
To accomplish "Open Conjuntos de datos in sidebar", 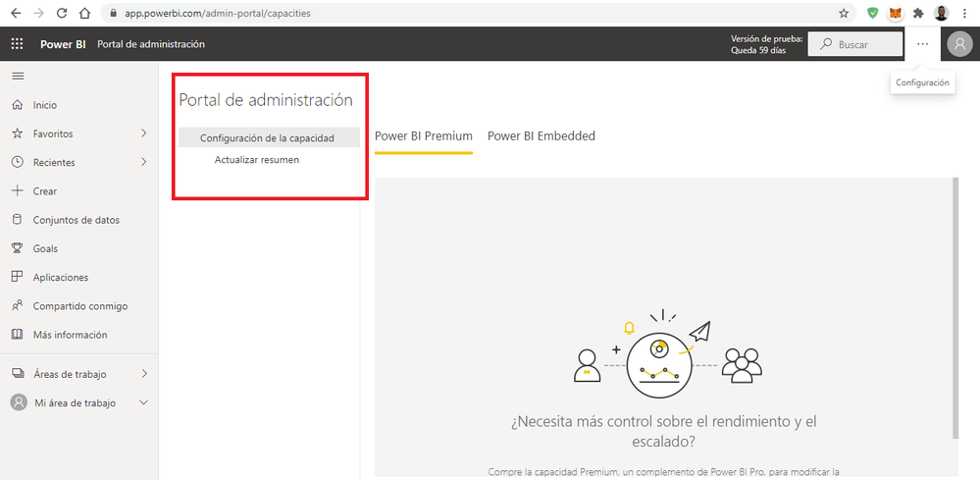I will (x=78, y=220).
